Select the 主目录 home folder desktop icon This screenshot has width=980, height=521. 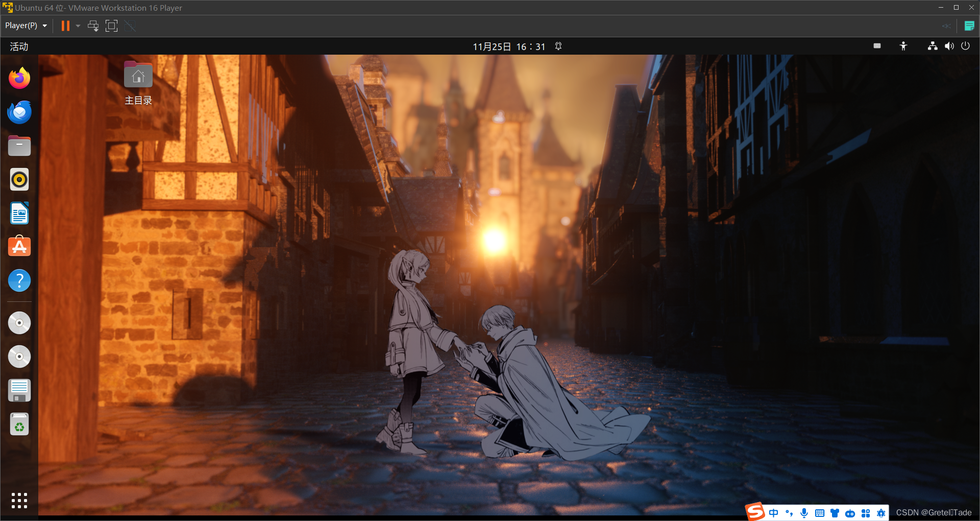pyautogui.click(x=138, y=83)
